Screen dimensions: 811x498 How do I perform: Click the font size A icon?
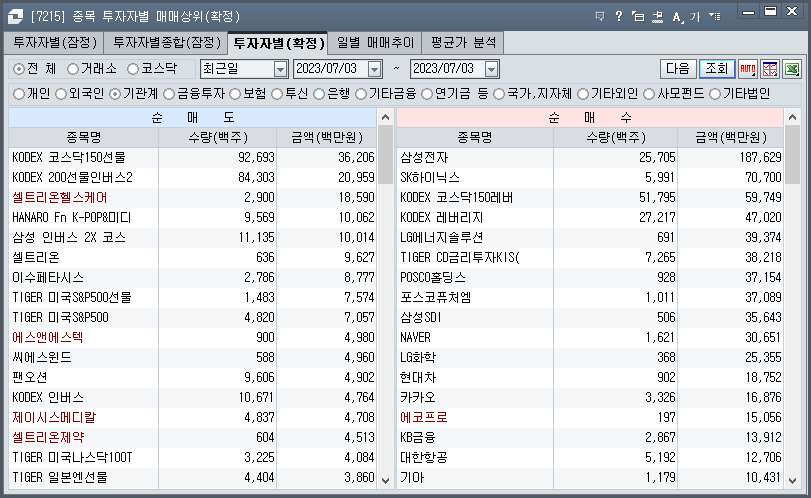click(677, 17)
